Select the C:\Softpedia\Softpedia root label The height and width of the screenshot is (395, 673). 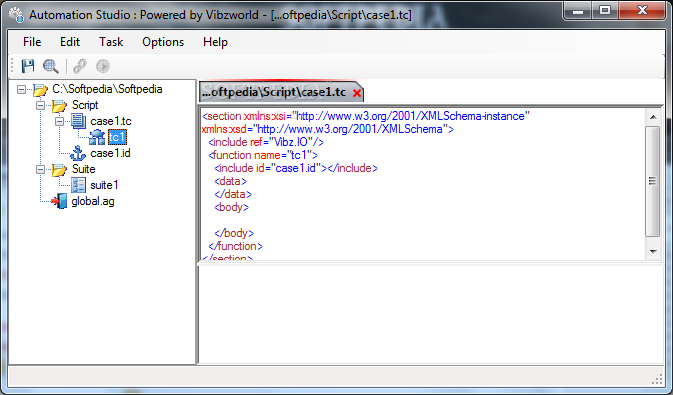coord(107,89)
